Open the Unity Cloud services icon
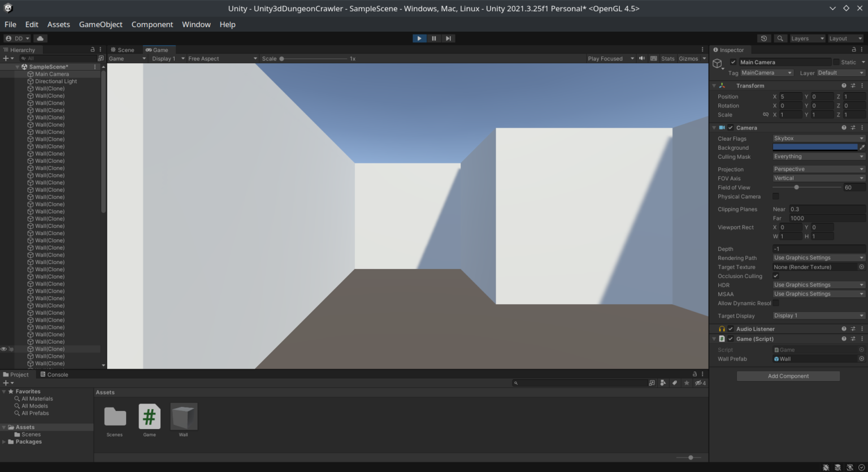 pyautogui.click(x=40, y=38)
